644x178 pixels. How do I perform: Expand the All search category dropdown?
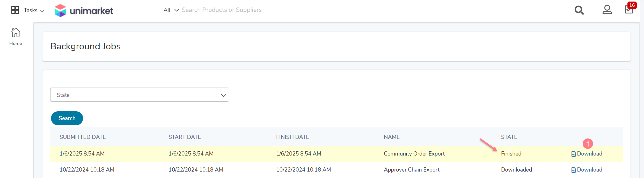click(x=171, y=10)
